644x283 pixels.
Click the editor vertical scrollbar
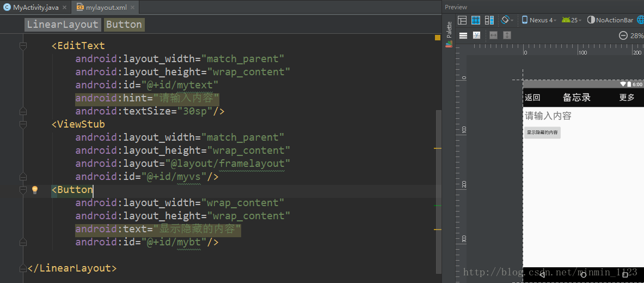pyautogui.click(x=438, y=191)
